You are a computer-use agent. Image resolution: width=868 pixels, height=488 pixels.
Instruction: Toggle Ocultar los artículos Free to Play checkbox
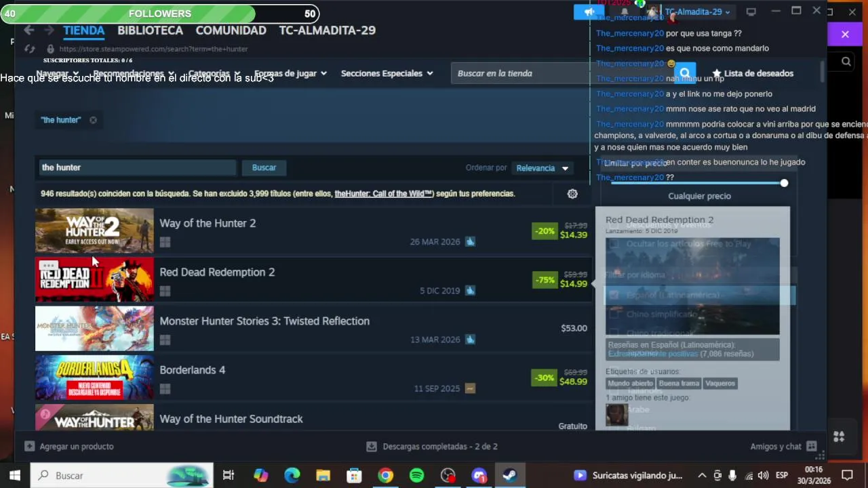[614, 244]
